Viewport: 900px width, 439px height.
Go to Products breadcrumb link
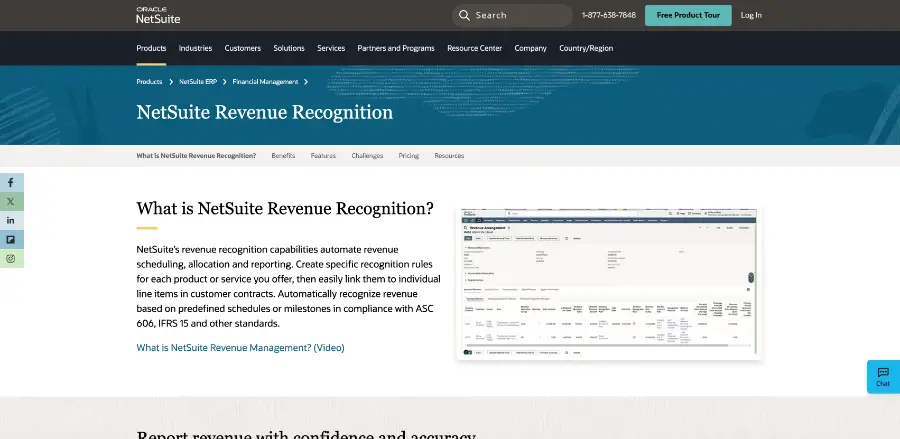coord(149,82)
